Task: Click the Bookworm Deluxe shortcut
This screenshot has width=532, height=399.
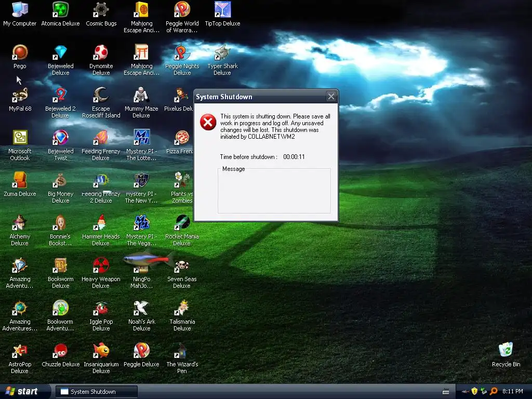Action: coord(60,273)
